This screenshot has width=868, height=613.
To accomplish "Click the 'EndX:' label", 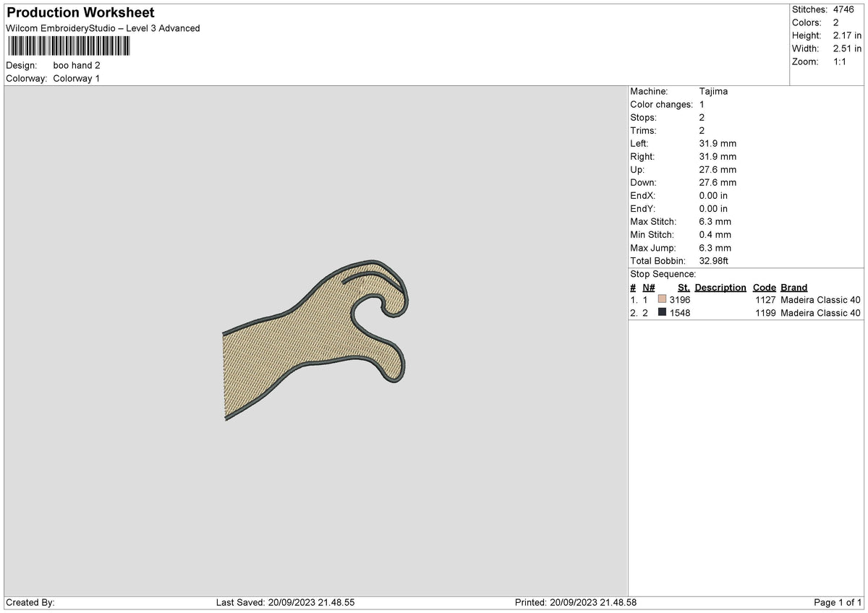I will (x=643, y=196).
